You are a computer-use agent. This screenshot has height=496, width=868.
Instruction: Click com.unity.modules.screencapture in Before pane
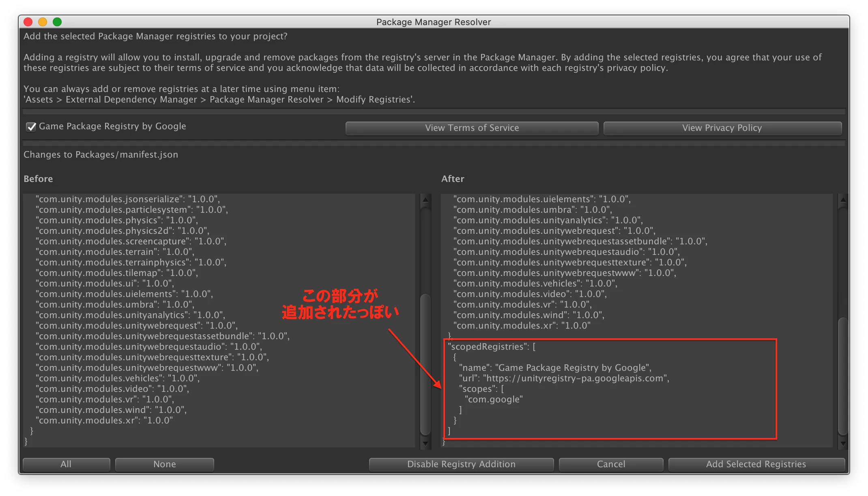click(x=131, y=242)
